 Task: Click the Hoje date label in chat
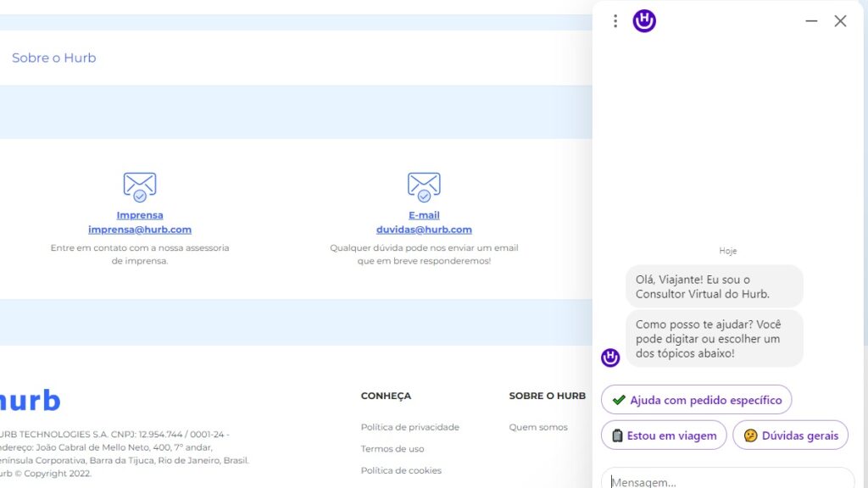(x=728, y=251)
